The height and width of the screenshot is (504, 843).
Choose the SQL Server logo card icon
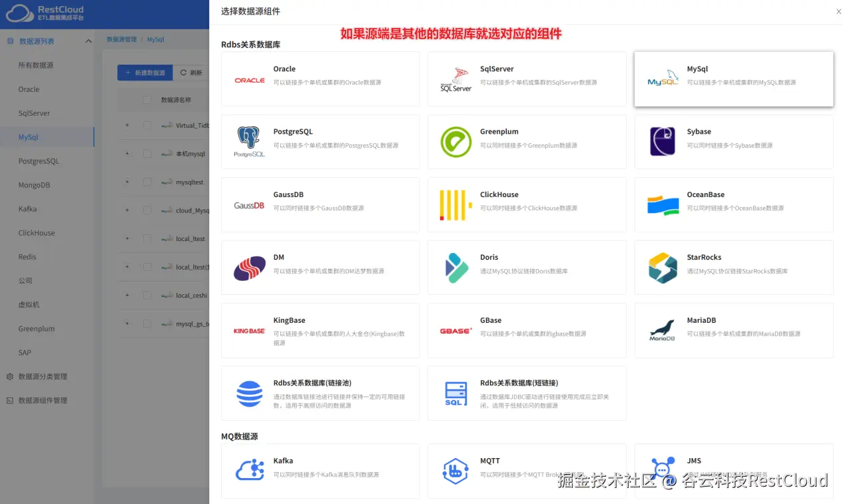tap(456, 79)
